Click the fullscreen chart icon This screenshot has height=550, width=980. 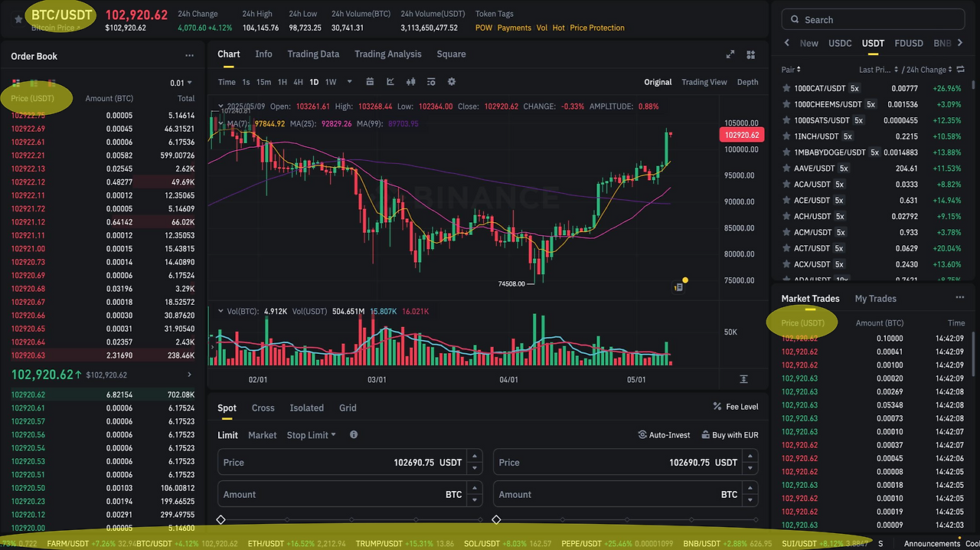pyautogui.click(x=730, y=54)
